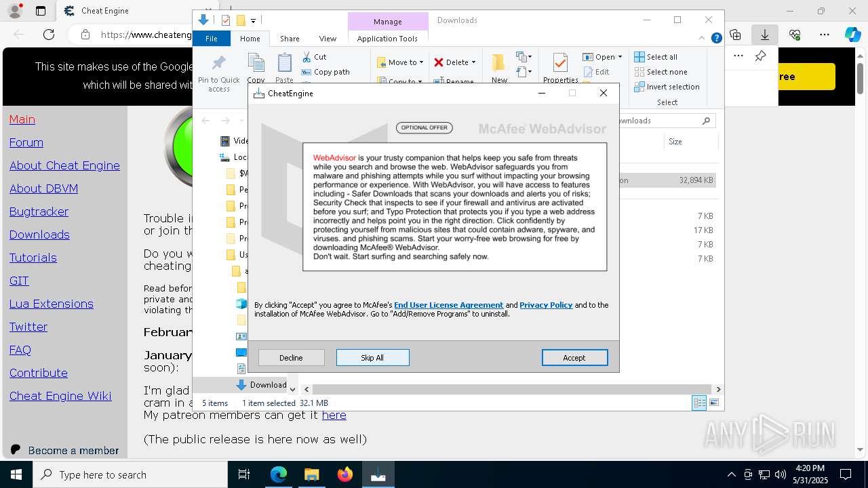Click Accept in the CheatEngine installer
868x488 pixels.
[x=574, y=357]
